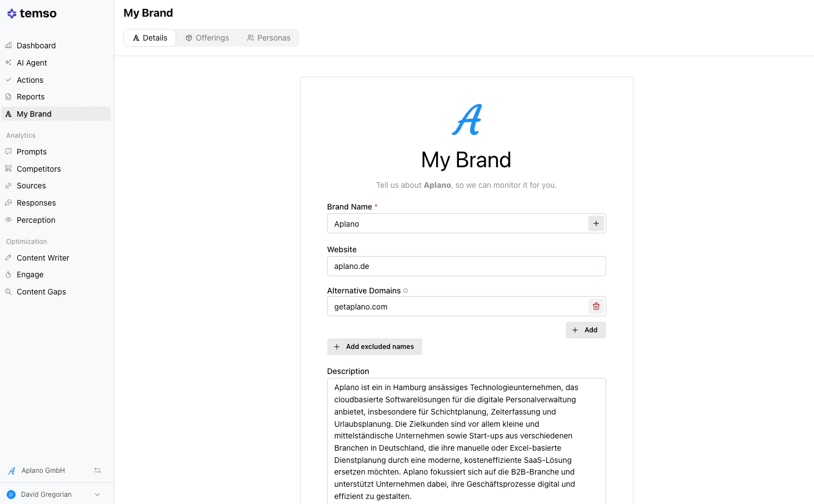The image size is (814, 504).
Task: Click the Add domain button
Action: [x=585, y=330]
